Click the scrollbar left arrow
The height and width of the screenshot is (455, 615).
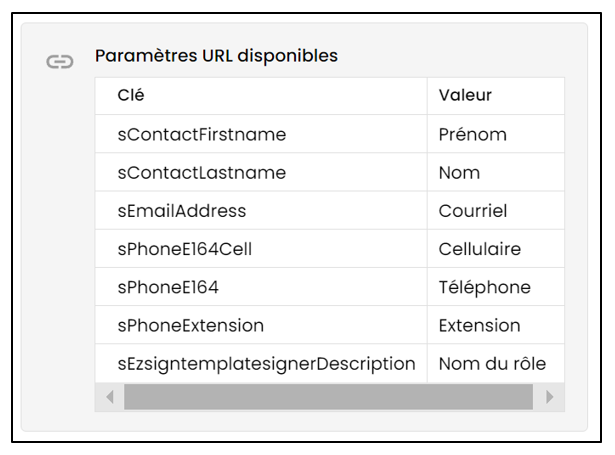click(x=110, y=397)
